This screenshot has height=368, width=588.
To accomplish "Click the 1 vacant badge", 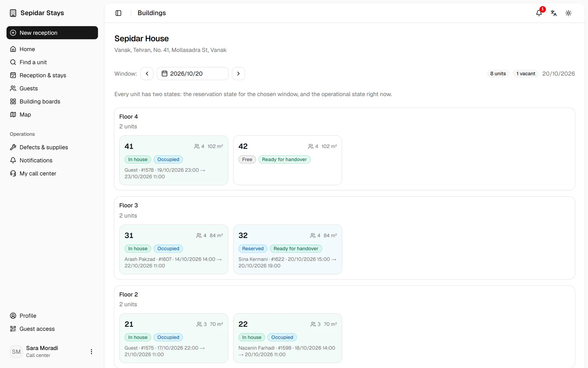I will point(526,74).
